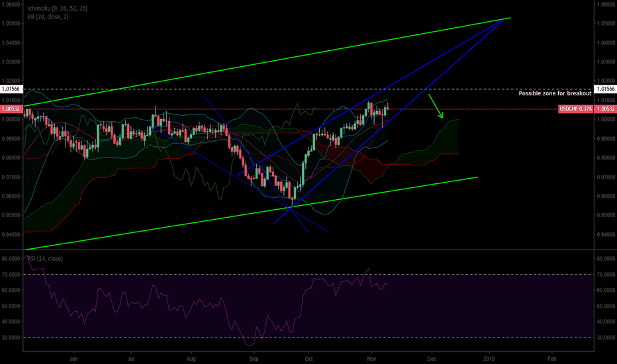Select the left-axis 1.01566 price tag
This screenshot has width=617, height=364.
(x=11, y=89)
